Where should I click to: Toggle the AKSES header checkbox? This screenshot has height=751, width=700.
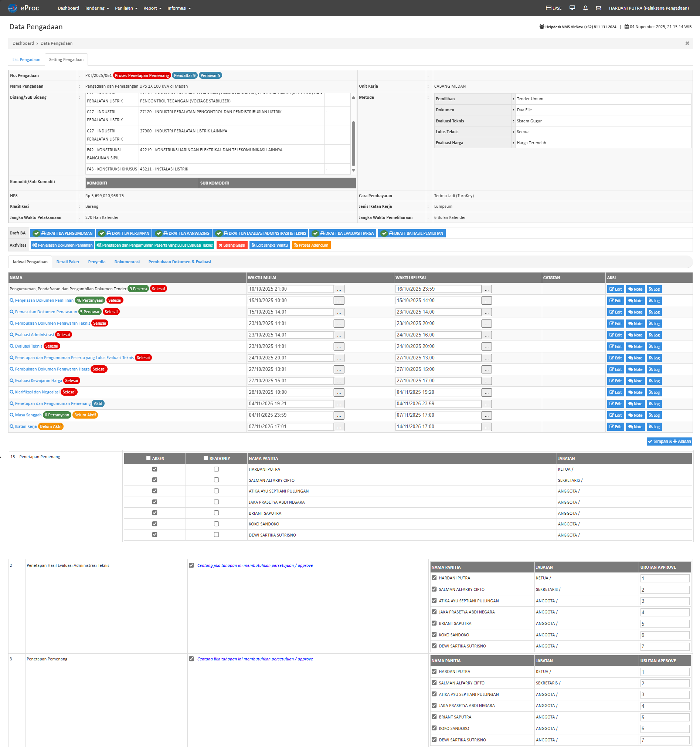148,458
